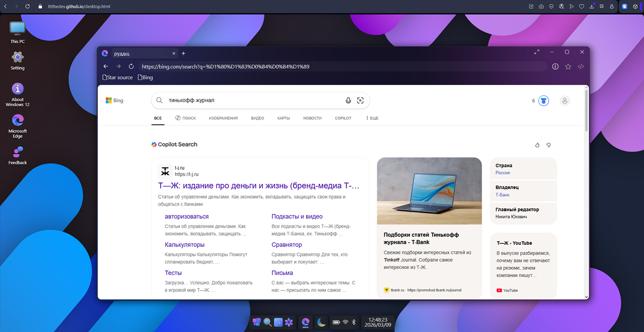Open the Feedback desktop icon
This screenshot has height=332, width=644.
(17, 155)
